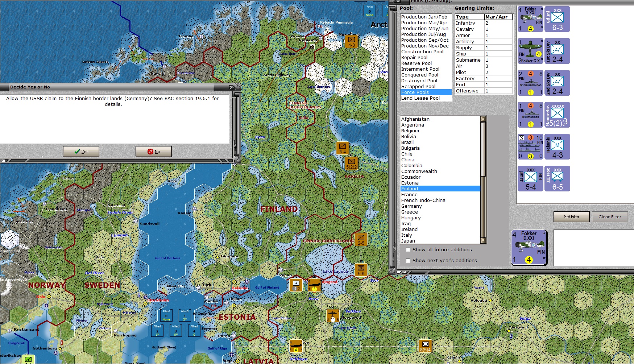Click the Infantry row in Gearing Limits
Screen dimensions: 634x364
tap(484, 23)
